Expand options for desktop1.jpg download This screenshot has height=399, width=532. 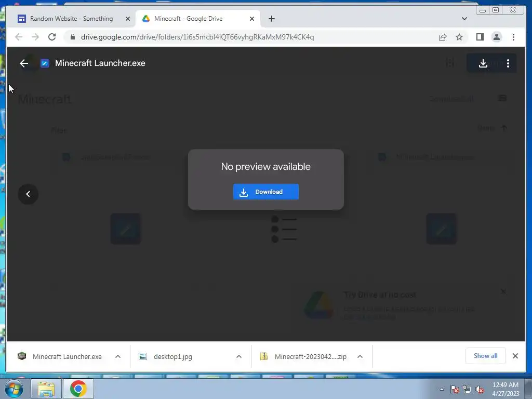coord(239,356)
